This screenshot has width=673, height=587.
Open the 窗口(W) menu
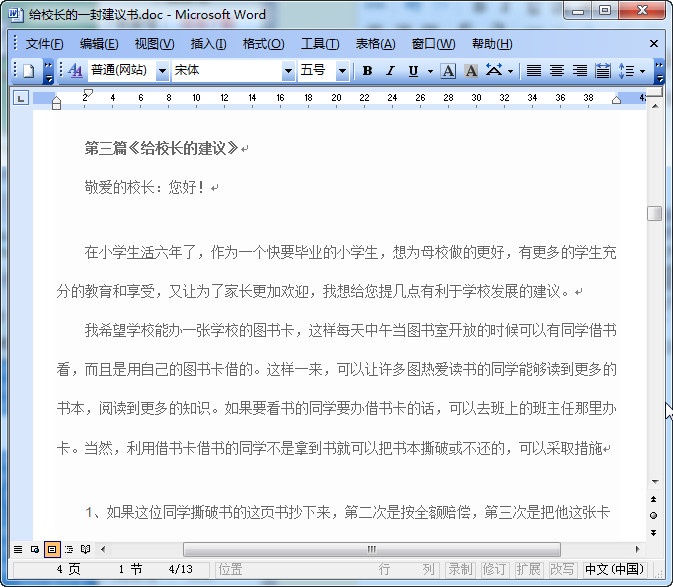coord(433,44)
